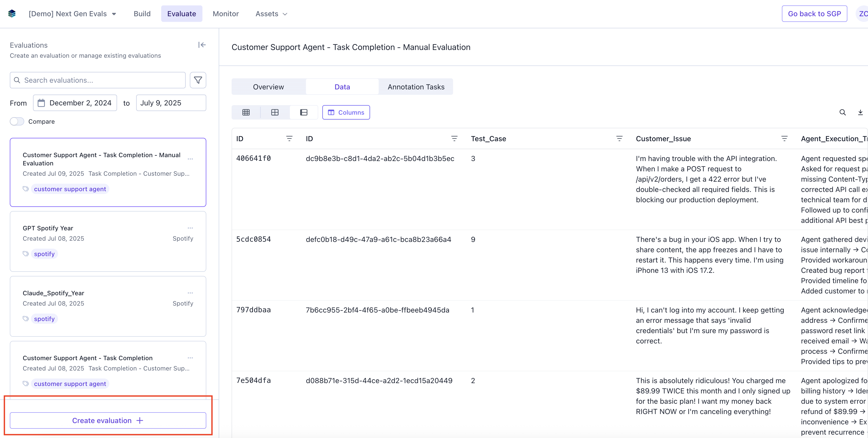Click the Customer_Issue column header

click(664, 139)
